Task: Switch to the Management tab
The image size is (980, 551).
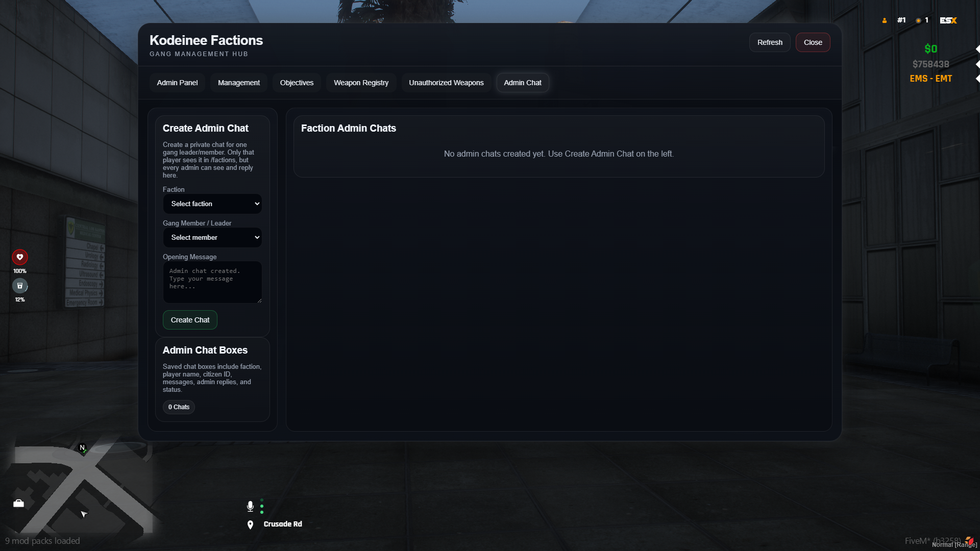Action: coord(239,83)
